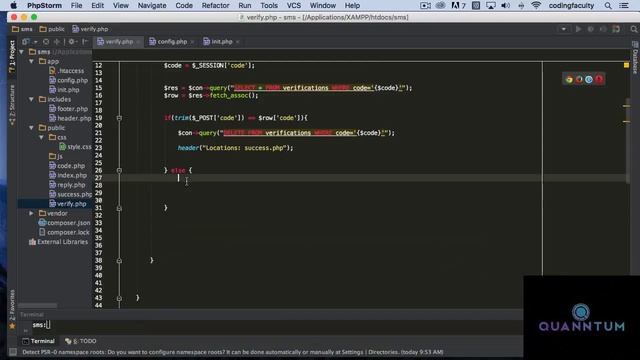
Task: Click the fold marker at line 26
Action: click(x=119, y=170)
